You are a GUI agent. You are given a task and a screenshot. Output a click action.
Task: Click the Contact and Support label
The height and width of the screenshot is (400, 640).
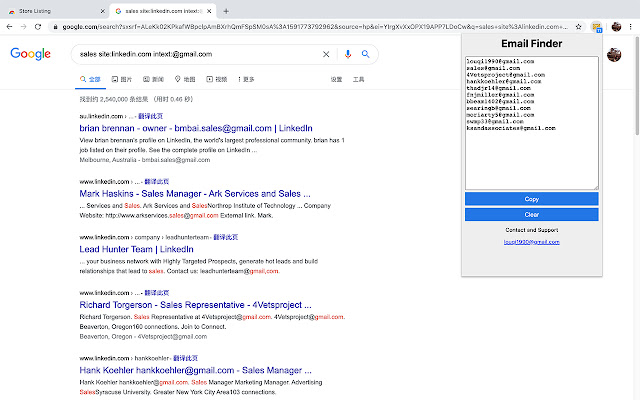click(531, 230)
